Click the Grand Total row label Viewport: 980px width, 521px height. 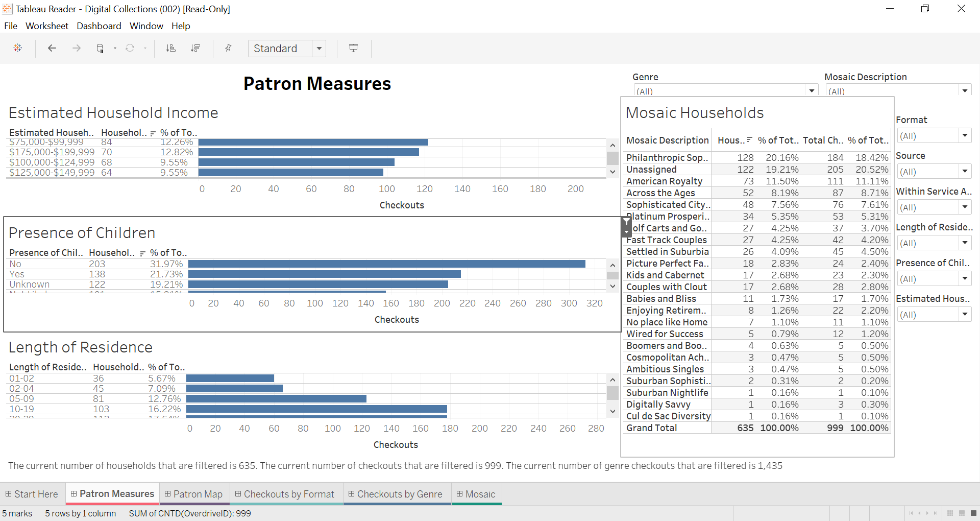(x=651, y=428)
